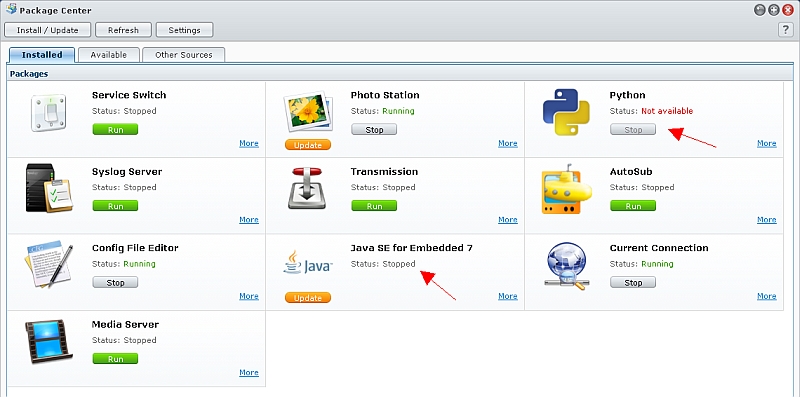Click the Config File Editor name
800x397 pixels.
pyautogui.click(x=135, y=248)
